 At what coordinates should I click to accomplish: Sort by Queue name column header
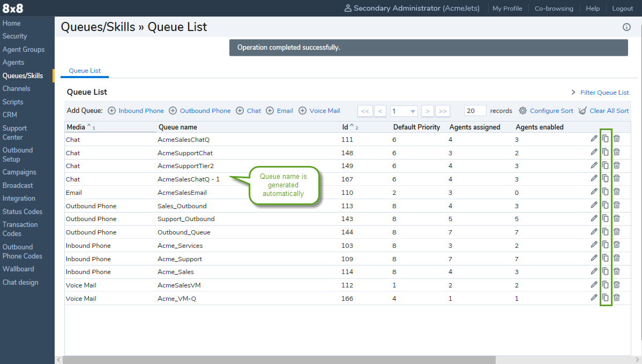[178, 127]
